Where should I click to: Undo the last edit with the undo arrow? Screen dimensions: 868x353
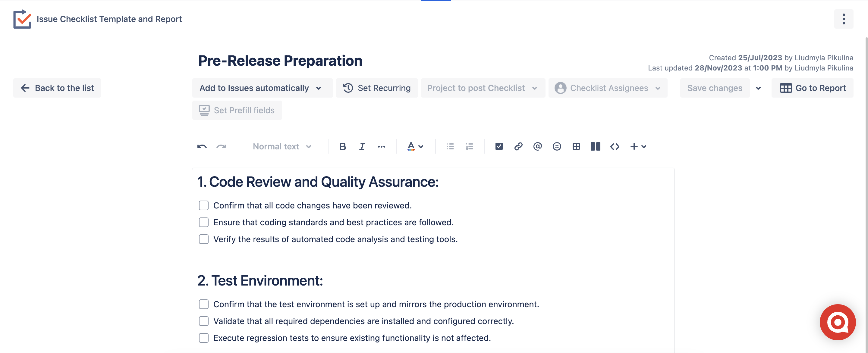202,146
